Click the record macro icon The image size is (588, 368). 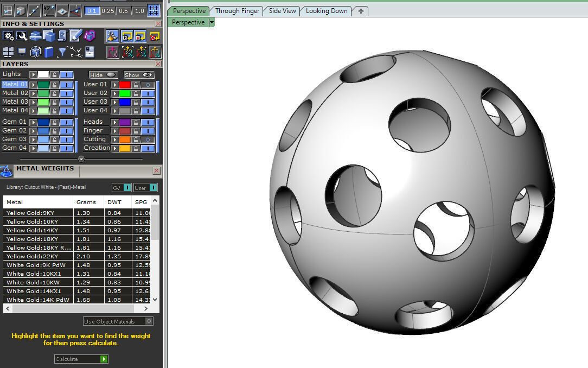click(140, 36)
